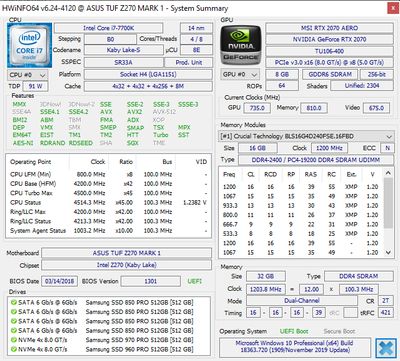Click the Intel Core i7 logo

[x=30, y=45]
